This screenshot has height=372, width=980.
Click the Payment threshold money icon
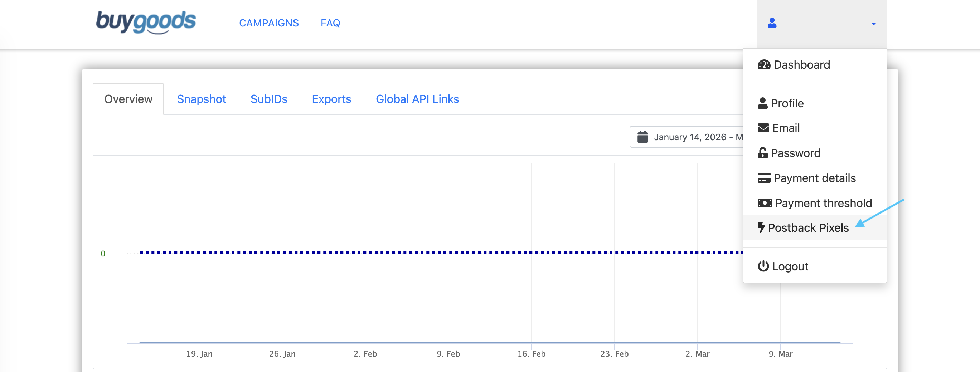point(764,203)
